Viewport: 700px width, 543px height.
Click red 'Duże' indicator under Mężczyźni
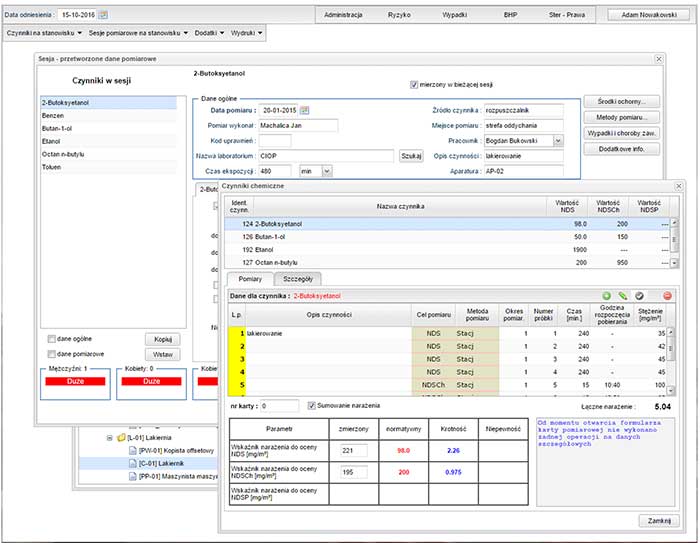[x=75, y=382]
